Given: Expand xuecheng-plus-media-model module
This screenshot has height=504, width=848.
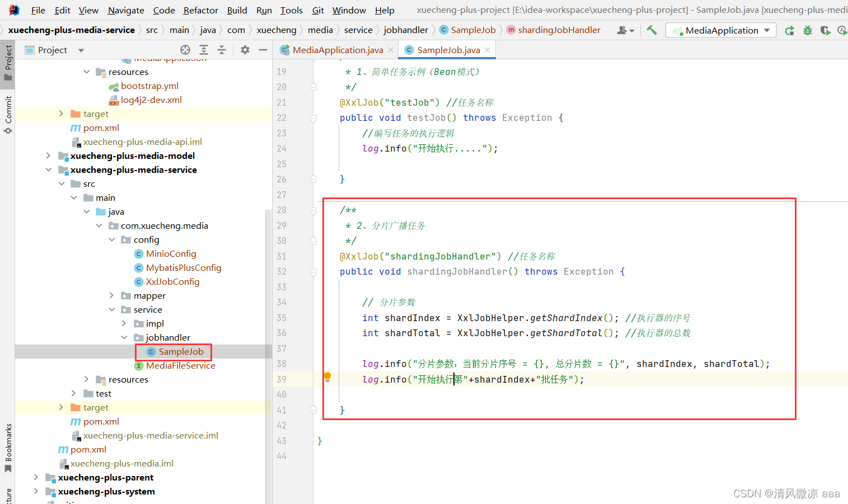Looking at the screenshot, I should (49, 156).
